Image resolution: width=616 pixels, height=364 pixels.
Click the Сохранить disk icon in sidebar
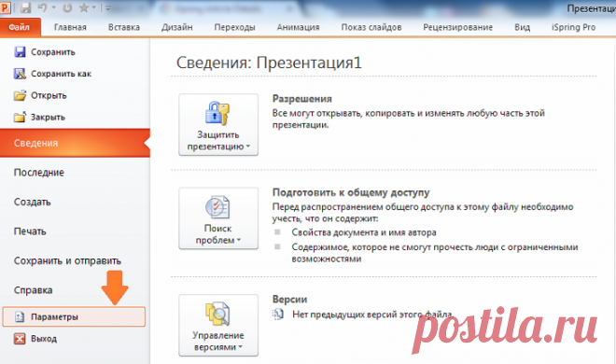click(x=20, y=52)
